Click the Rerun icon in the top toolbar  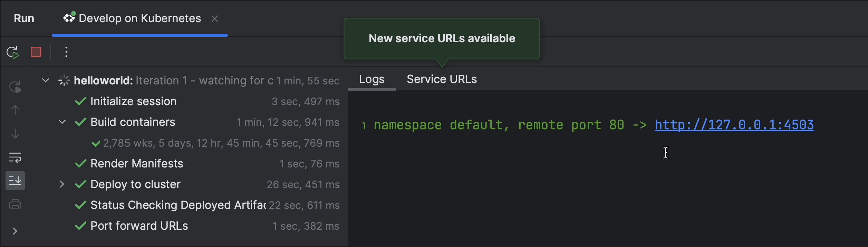click(13, 52)
